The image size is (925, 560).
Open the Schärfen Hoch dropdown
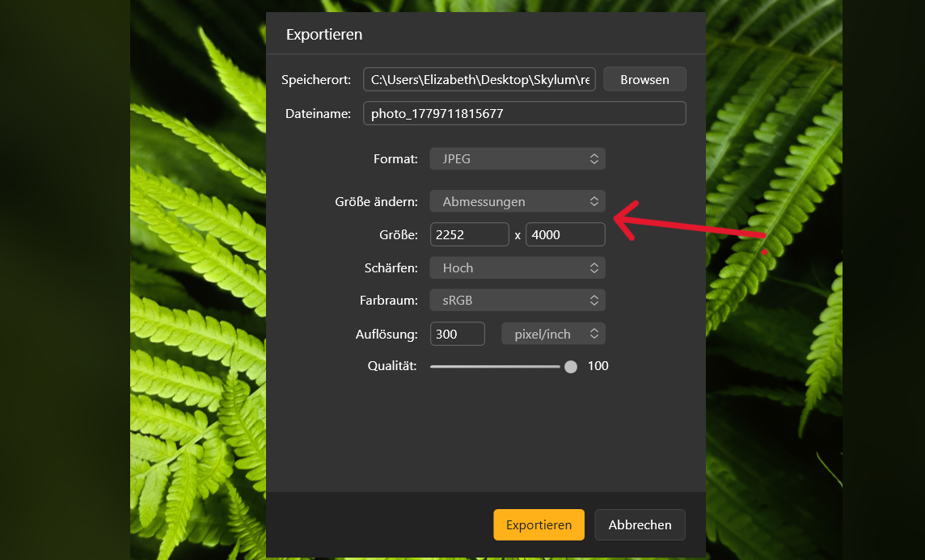[x=517, y=267]
